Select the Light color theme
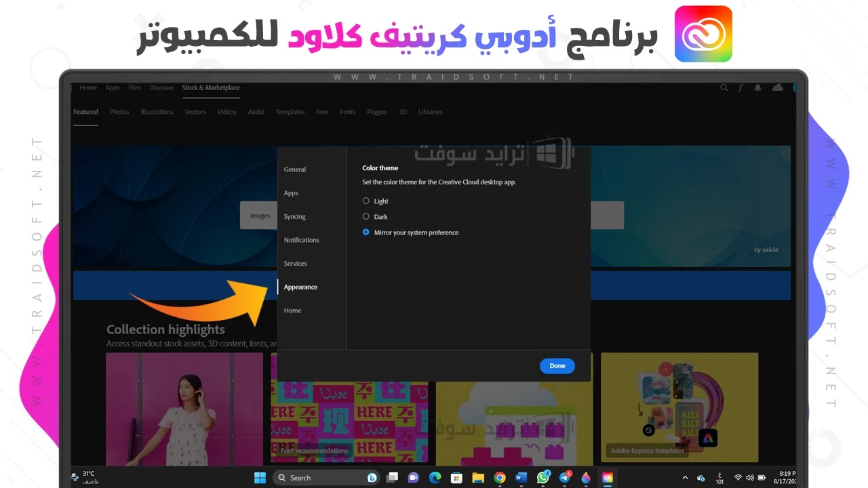Image resolution: width=868 pixels, height=488 pixels. click(366, 201)
